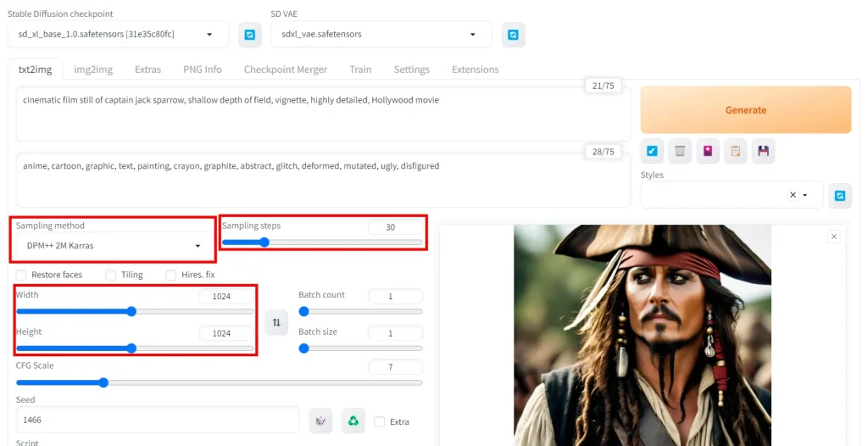
Task: Enable Hires. fix option
Action: (x=171, y=275)
